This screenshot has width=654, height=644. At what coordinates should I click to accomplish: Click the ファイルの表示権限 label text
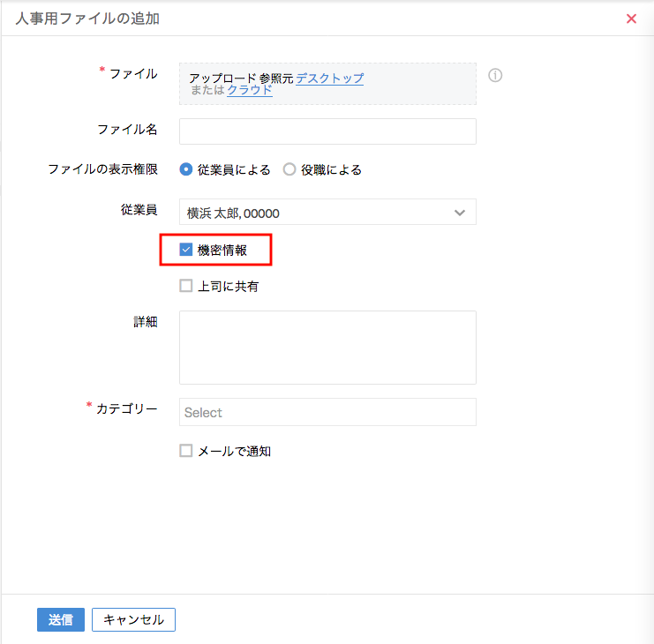(x=102, y=169)
